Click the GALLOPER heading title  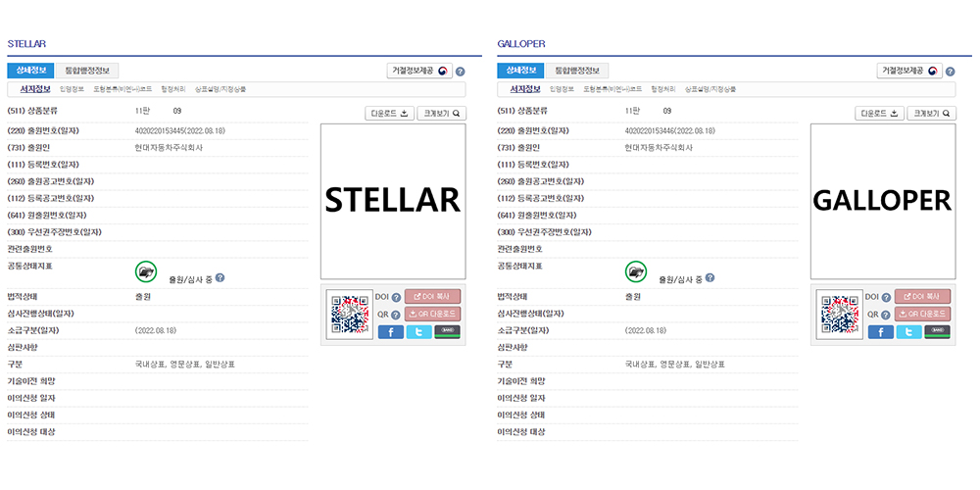click(x=521, y=44)
